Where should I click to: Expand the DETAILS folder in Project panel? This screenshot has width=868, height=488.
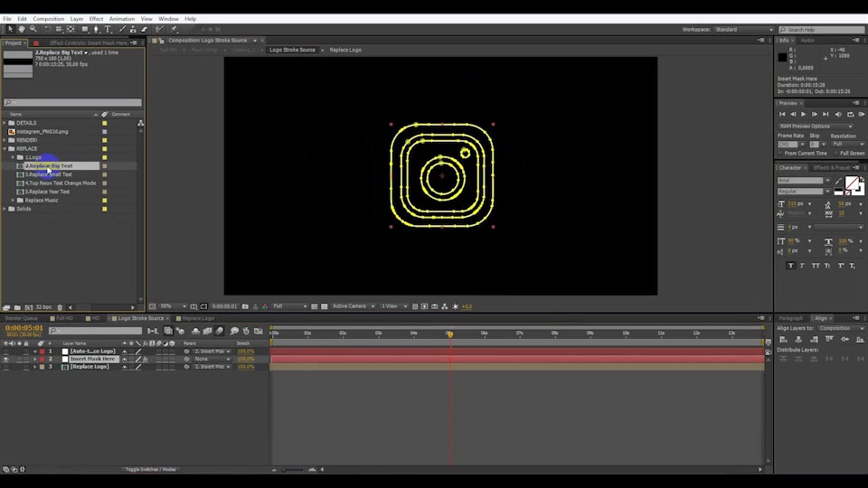5,123
